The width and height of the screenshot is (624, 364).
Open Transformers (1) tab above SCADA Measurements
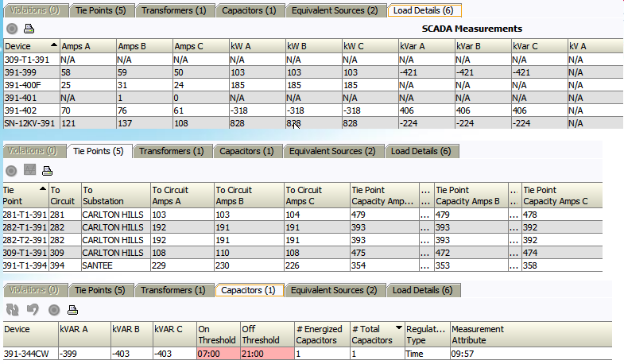174,10
